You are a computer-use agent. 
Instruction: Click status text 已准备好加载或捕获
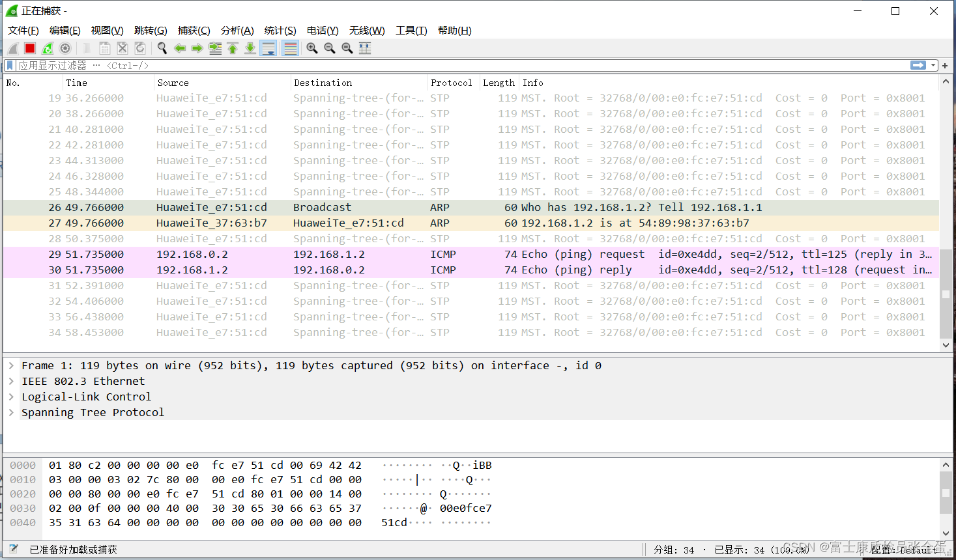tap(74, 550)
